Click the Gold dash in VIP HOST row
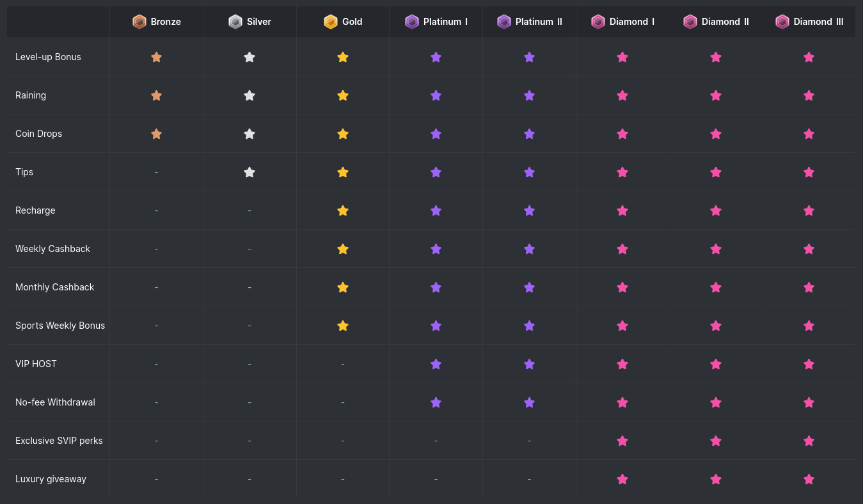 [343, 364]
